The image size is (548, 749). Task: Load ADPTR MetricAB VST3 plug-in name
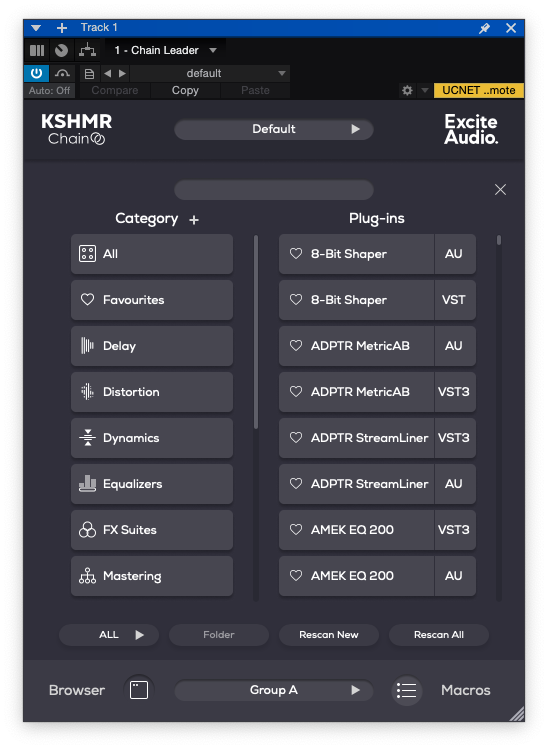coord(360,392)
